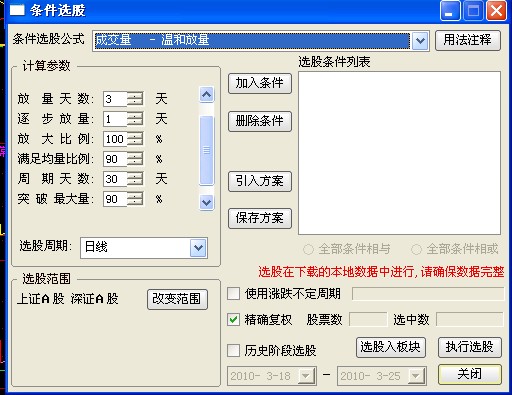Click the parameters scrollbar down arrow

pos(207,202)
